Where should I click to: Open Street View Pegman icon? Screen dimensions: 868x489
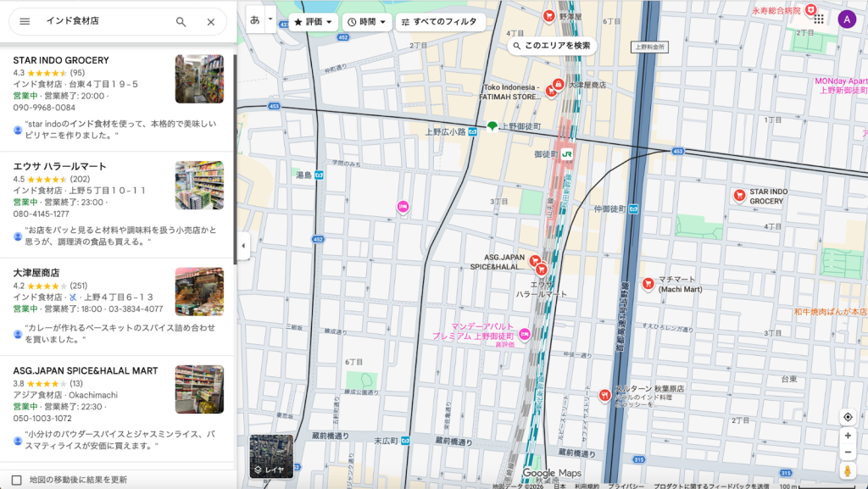pos(847,471)
